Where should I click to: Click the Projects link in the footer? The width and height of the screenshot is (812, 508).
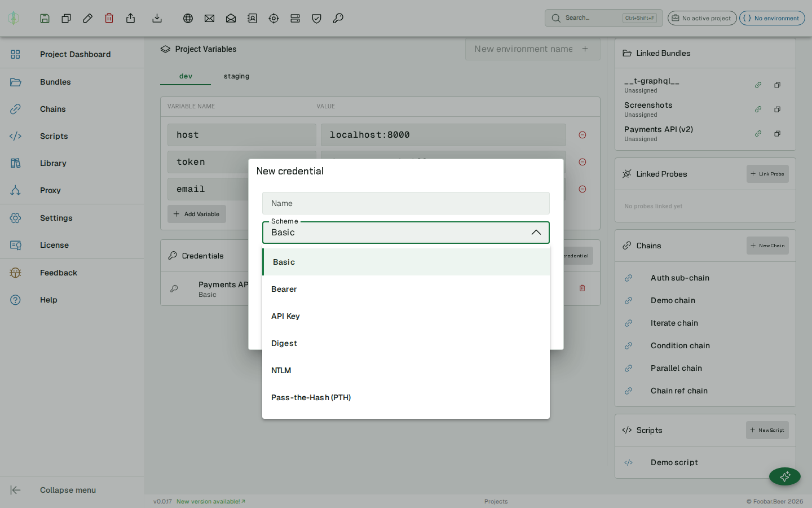click(x=496, y=501)
